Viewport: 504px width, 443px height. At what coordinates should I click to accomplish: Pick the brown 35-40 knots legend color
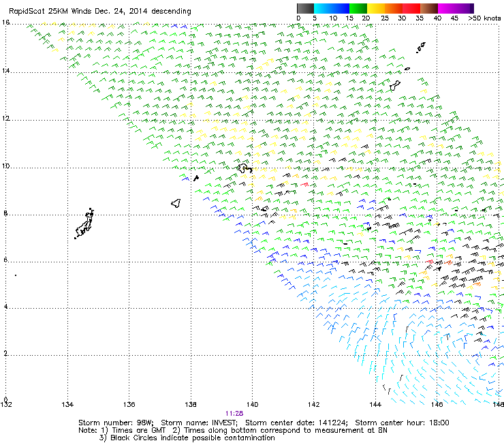pos(429,8)
